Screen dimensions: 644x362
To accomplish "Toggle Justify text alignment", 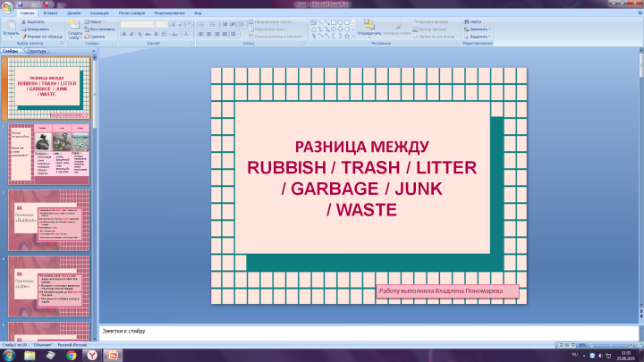I will pyautogui.click(x=225, y=34).
